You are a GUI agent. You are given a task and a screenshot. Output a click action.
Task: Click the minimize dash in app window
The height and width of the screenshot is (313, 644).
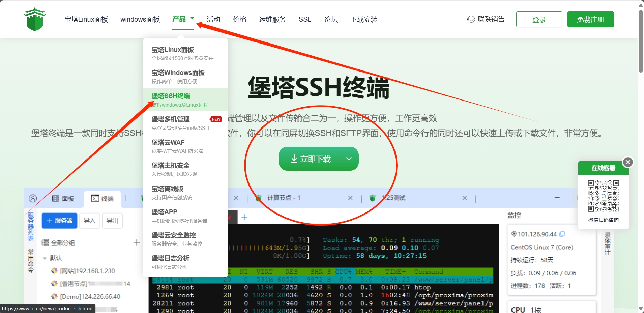557,198
